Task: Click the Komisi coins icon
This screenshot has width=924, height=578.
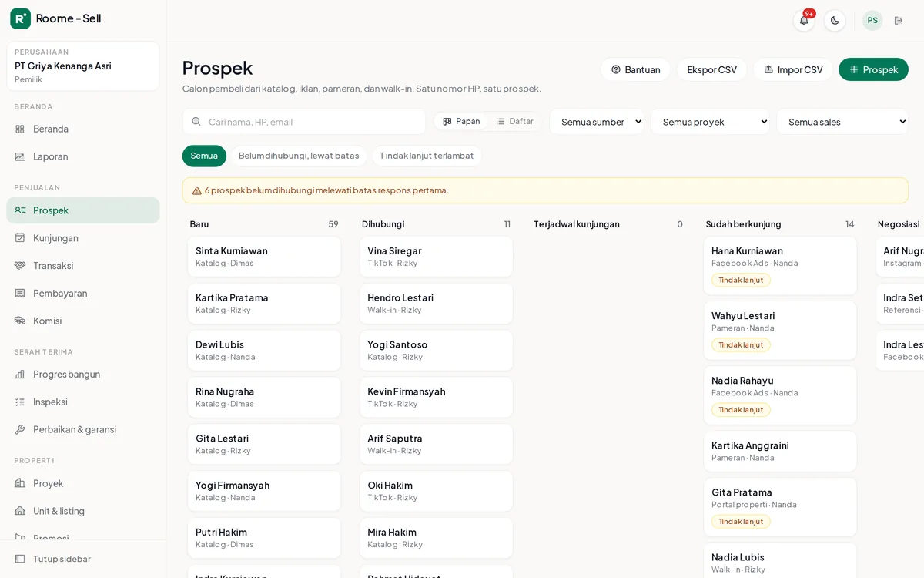Action: [x=20, y=321]
